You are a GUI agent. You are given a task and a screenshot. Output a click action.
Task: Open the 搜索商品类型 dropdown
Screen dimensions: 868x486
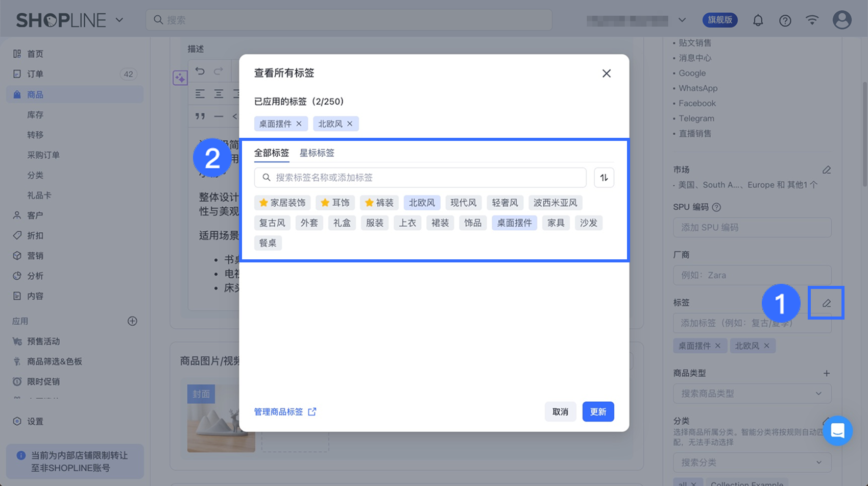[752, 394]
